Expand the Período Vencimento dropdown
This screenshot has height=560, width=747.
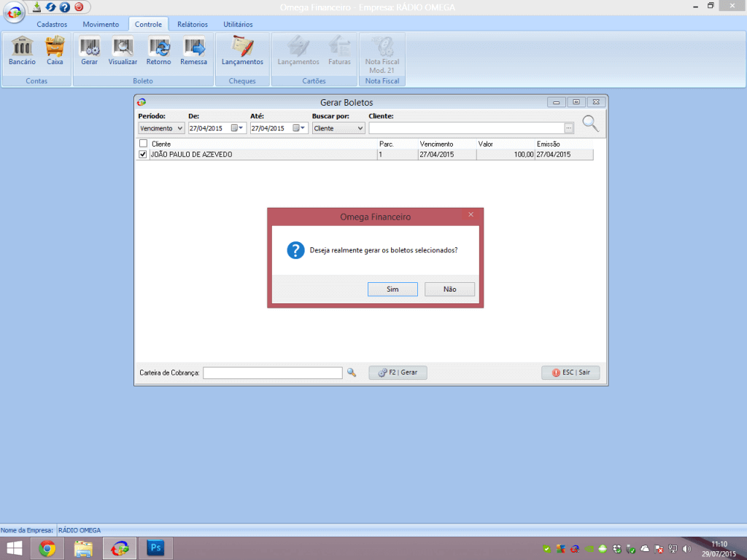179,128
